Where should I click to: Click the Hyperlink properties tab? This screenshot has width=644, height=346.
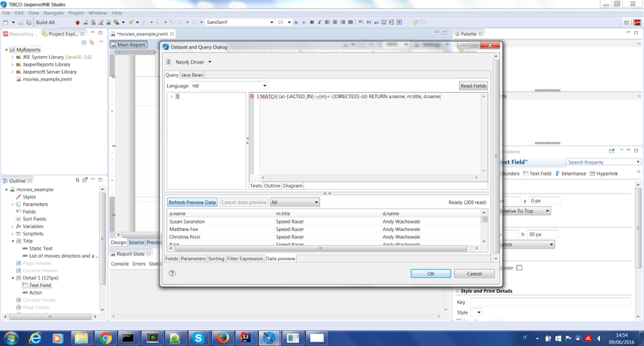[x=604, y=173]
